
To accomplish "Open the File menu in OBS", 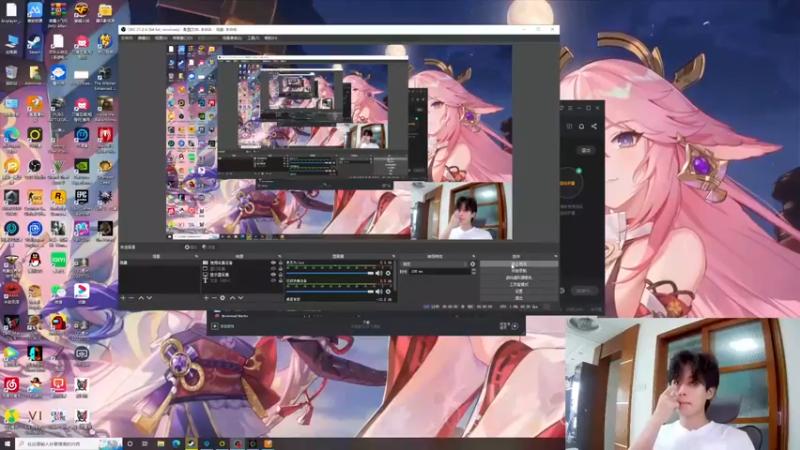I will click(127, 38).
